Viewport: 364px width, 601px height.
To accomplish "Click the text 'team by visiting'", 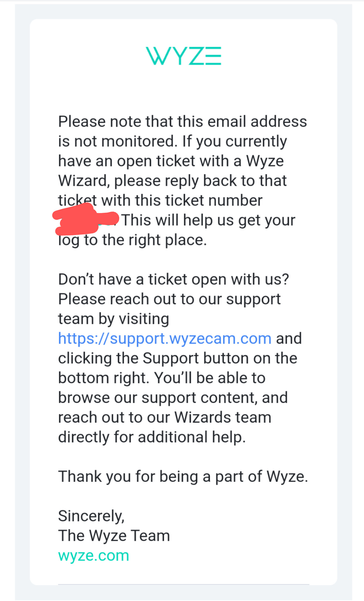I will [114, 319].
